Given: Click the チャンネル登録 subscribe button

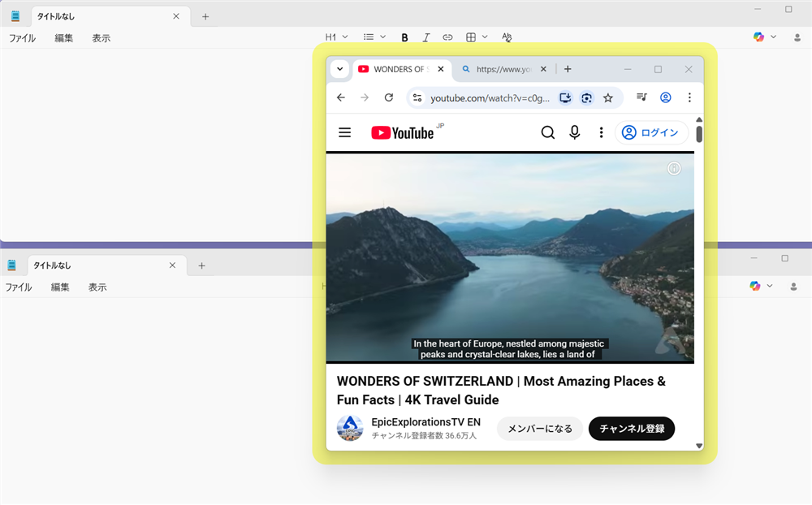Looking at the screenshot, I should [631, 429].
